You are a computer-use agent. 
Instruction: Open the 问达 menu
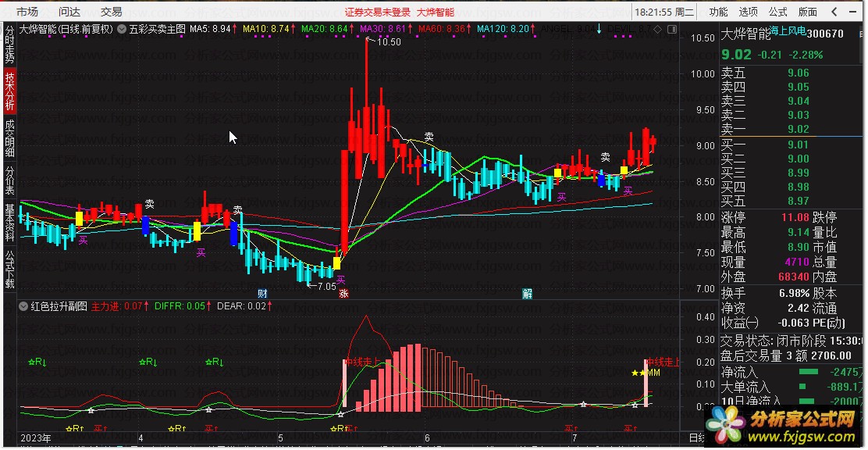click(69, 12)
